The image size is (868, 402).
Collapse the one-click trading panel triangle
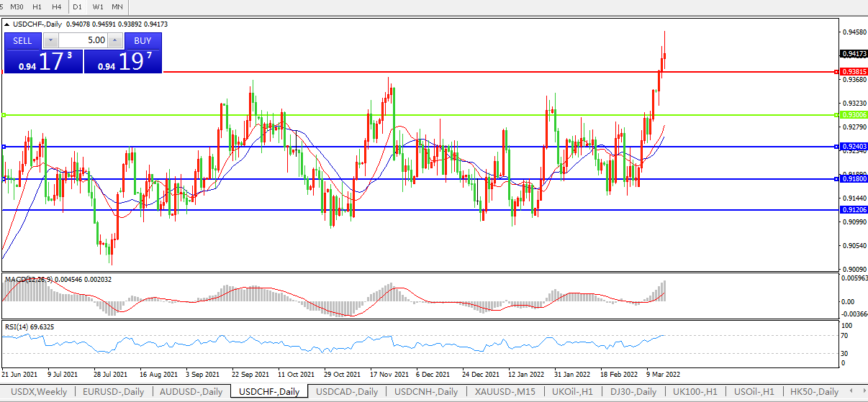click(x=7, y=24)
